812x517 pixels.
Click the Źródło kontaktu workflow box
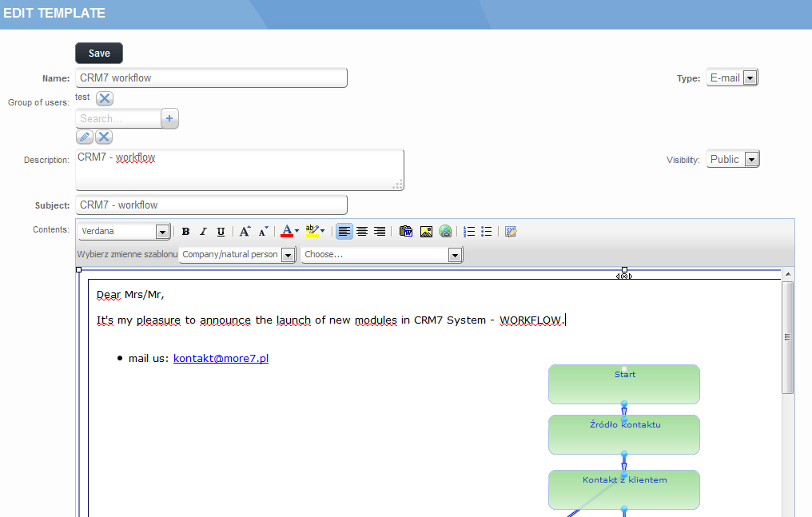click(624, 435)
